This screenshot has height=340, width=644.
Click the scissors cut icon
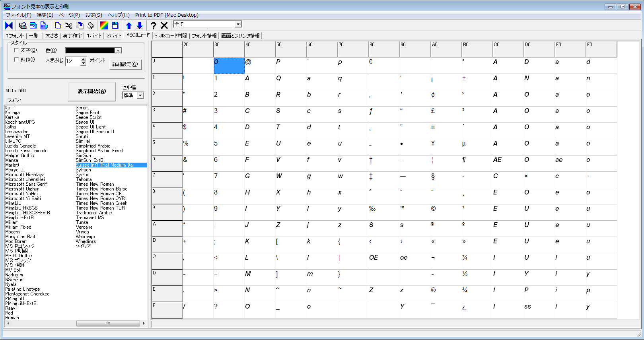click(68, 25)
